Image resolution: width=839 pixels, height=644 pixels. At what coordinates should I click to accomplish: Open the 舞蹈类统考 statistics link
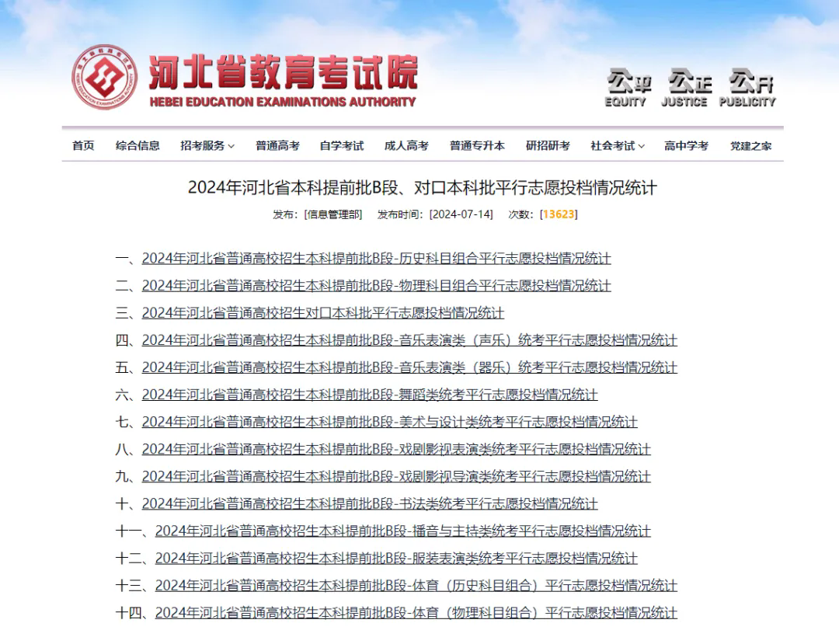[370, 395]
